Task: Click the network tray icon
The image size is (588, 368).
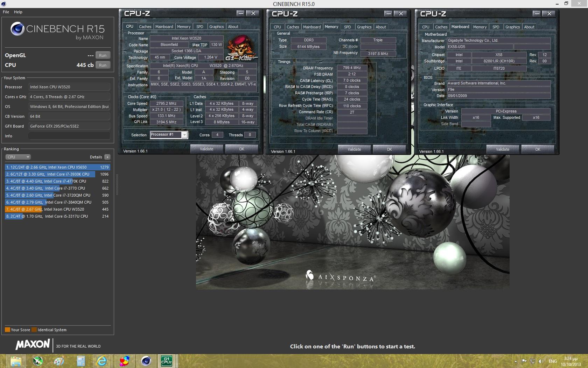Action: tap(532, 361)
